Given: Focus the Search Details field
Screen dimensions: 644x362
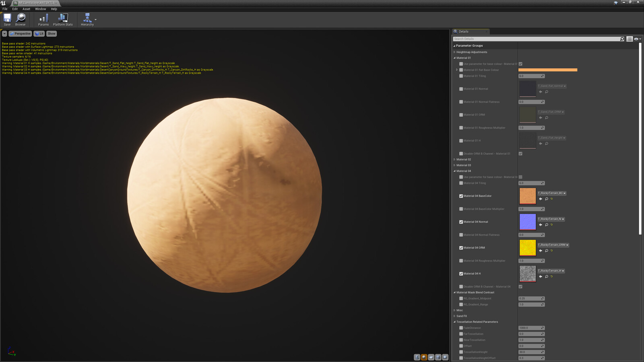Looking at the screenshot, I should [537, 39].
